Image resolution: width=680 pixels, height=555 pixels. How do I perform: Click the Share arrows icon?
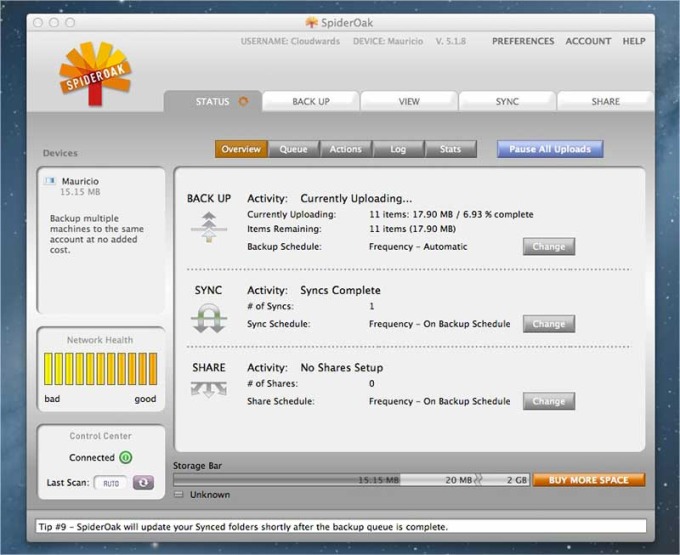pos(209,389)
